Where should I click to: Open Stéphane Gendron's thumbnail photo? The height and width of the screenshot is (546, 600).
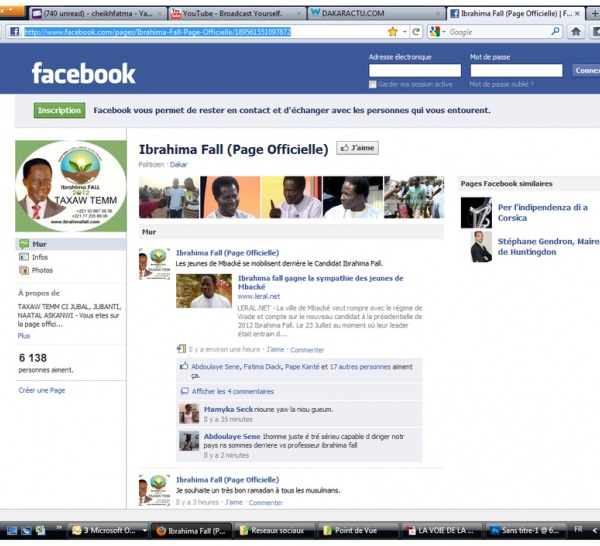pos(481,246)
